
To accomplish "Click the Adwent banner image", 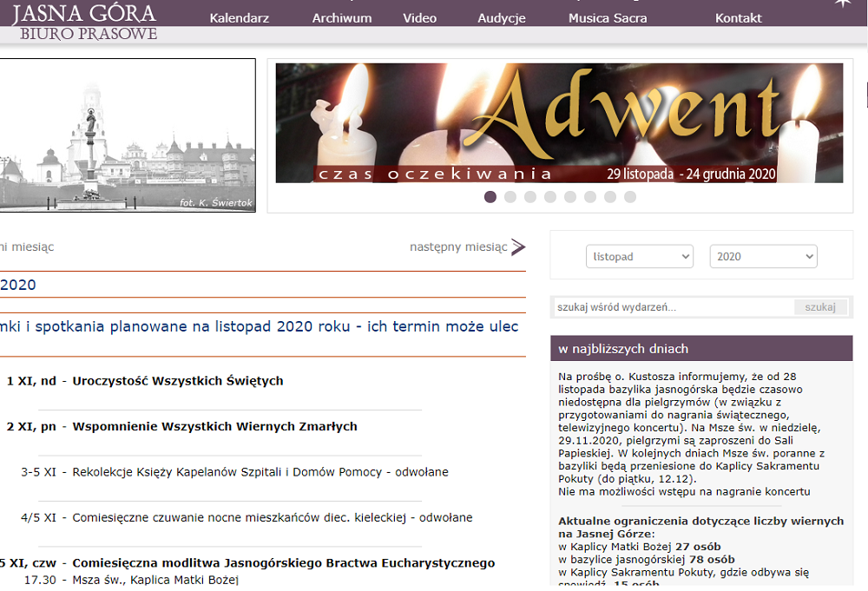I will click(559, 123).
